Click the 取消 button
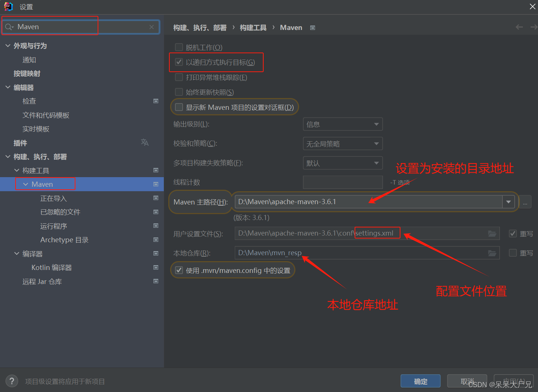 (x=467, y=381)
